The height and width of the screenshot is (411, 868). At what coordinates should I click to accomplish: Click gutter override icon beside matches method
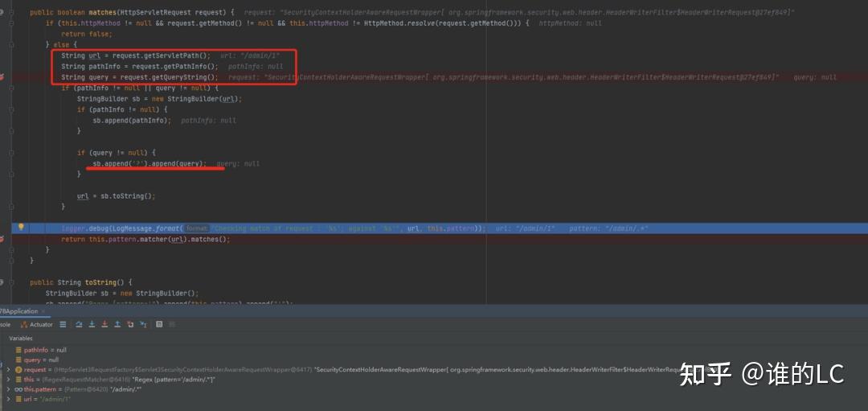2,12
